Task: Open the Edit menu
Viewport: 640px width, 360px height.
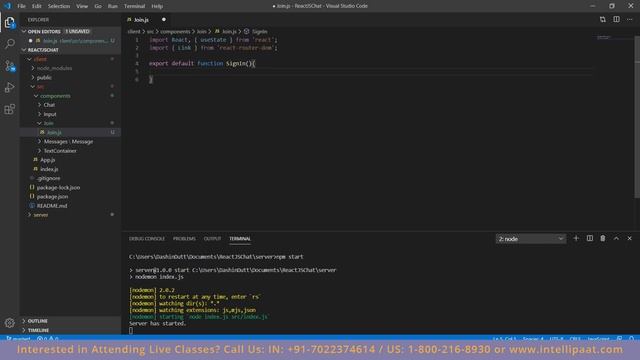Action: coord(37,6)
